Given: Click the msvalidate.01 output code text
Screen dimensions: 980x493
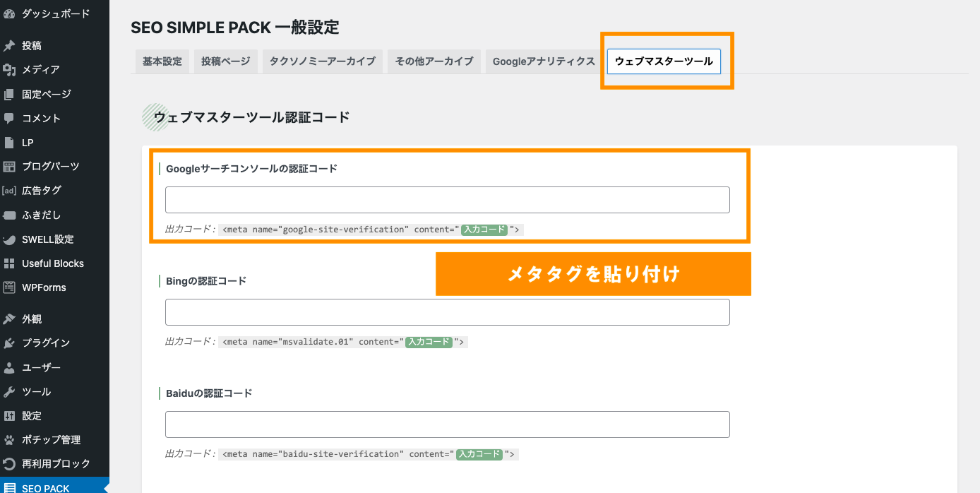Looking at the screenshot, I should [343, 342].
